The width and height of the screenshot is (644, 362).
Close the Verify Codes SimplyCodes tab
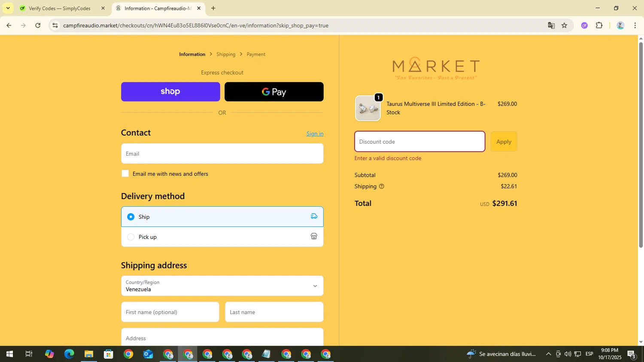(103, 8)
